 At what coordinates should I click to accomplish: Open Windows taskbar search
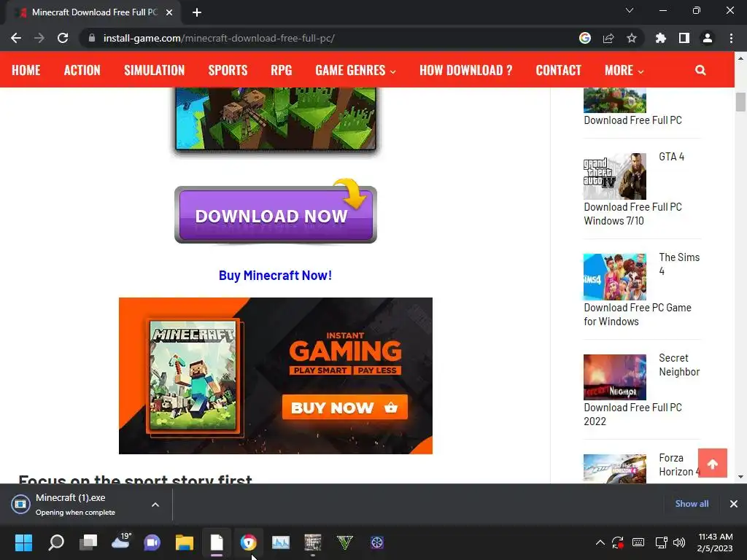56,542
